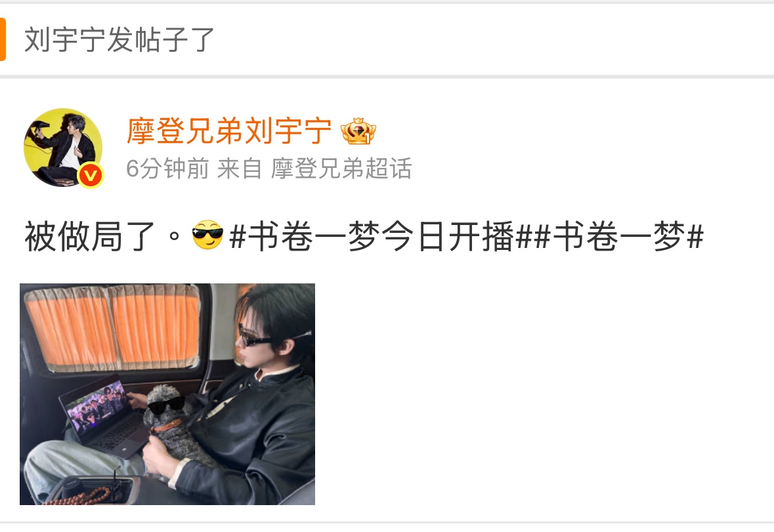Screen dimensions: 774x532
Task: Click the 6分钟前 timestamp
Action: click(167, 169)
